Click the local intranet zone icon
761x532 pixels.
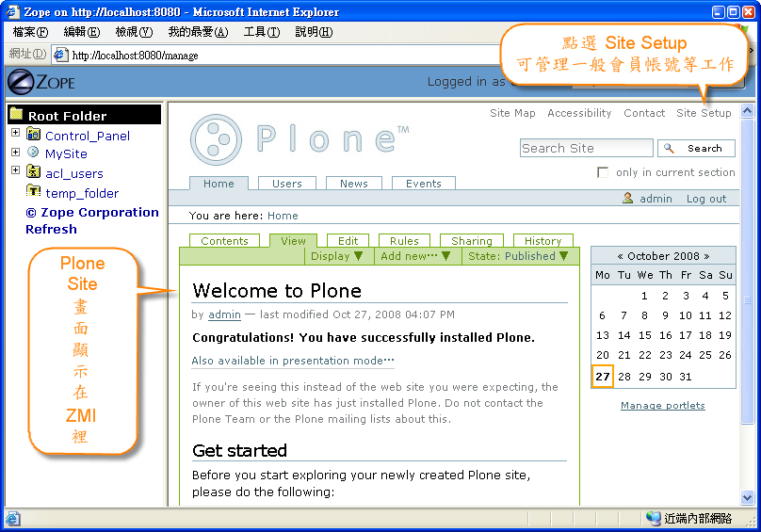click(654, 519)
